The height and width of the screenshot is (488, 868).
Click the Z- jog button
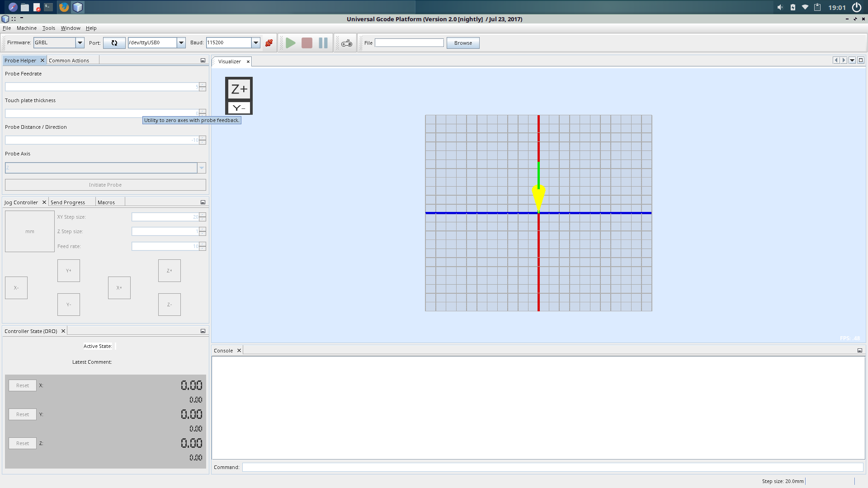pos(170,305)
